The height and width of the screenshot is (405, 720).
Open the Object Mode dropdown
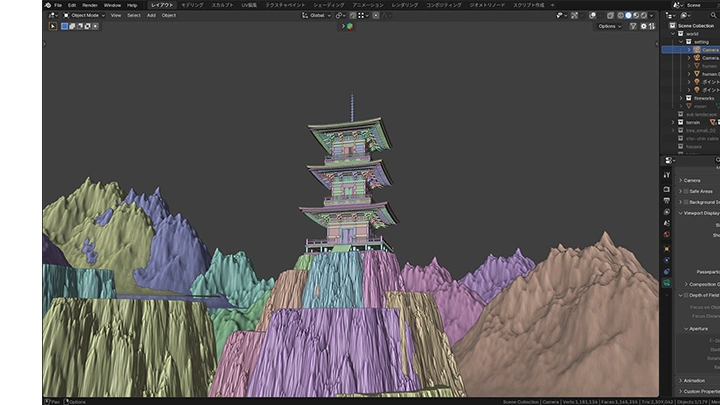[83, 15]
